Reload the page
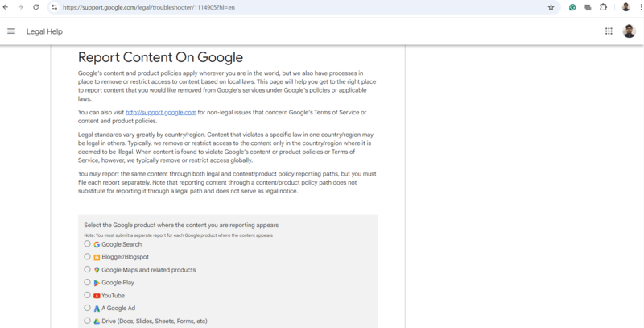This screenshot has height=328, width=644. (x=35, y=7)
